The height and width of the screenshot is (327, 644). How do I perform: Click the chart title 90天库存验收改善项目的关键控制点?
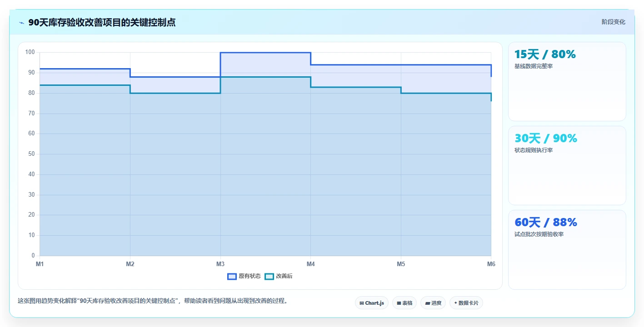point(102,22)
